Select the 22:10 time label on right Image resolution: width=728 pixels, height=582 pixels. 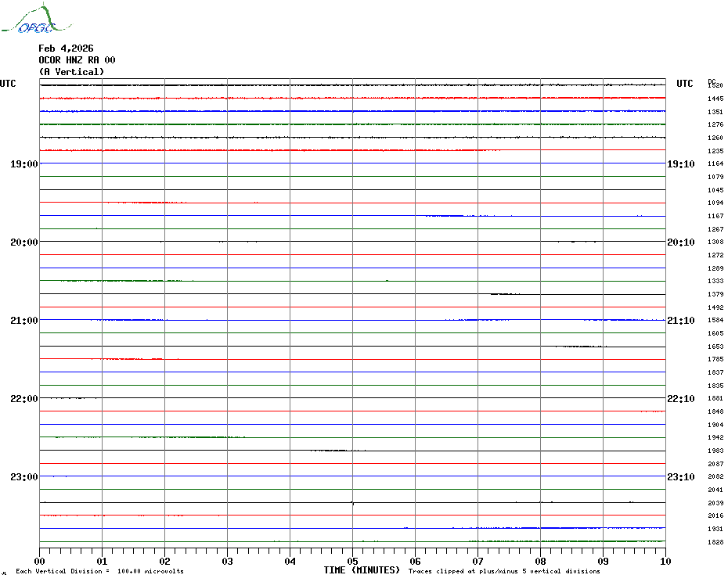[x=680, y=399]
